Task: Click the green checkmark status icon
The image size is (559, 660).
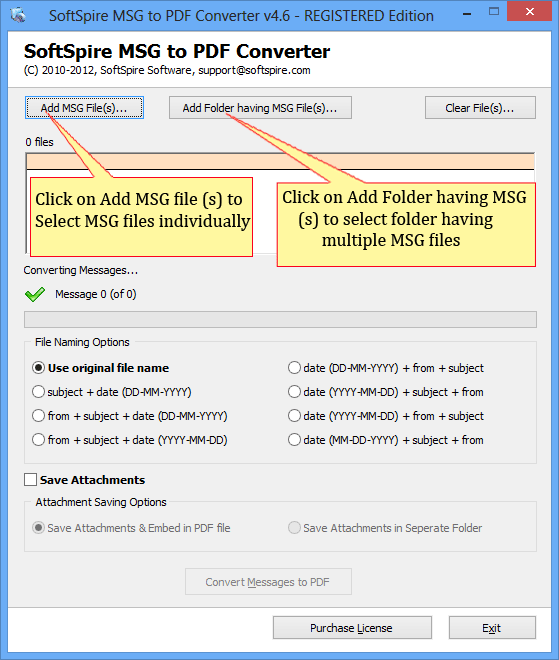Action: tap(35, 294)
